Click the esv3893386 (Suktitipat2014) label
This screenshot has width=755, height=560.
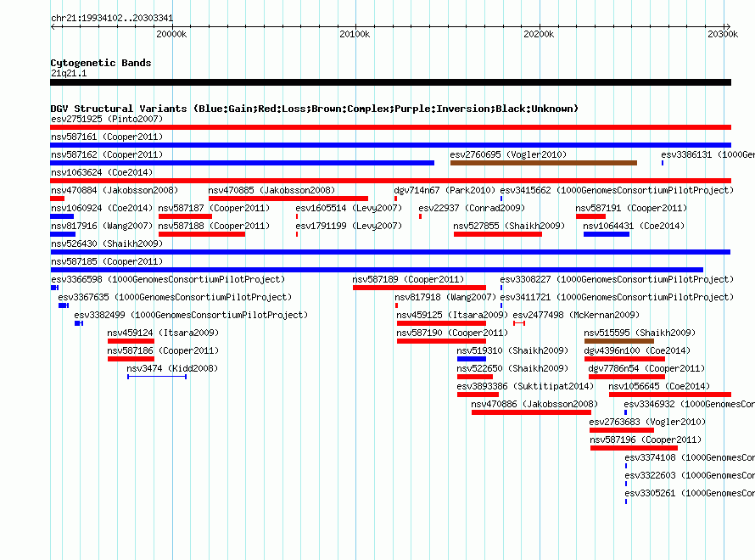click(x=525, y=386)
